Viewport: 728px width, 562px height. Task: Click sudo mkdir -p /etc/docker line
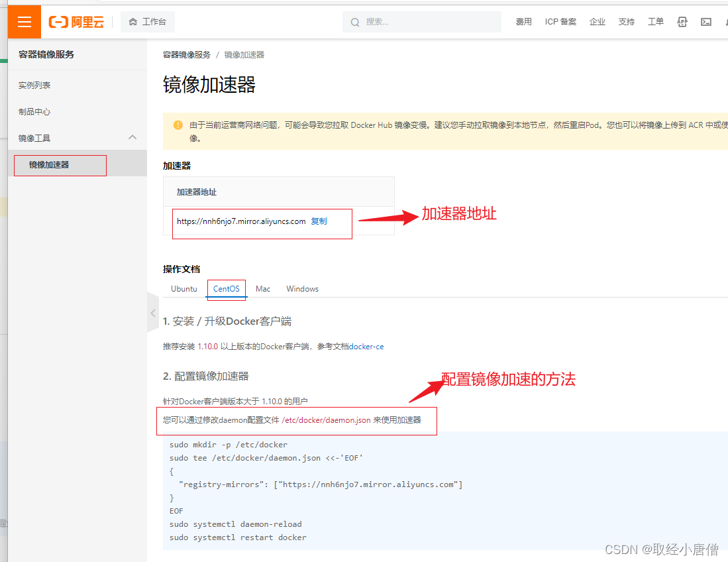tap(229, 445)
